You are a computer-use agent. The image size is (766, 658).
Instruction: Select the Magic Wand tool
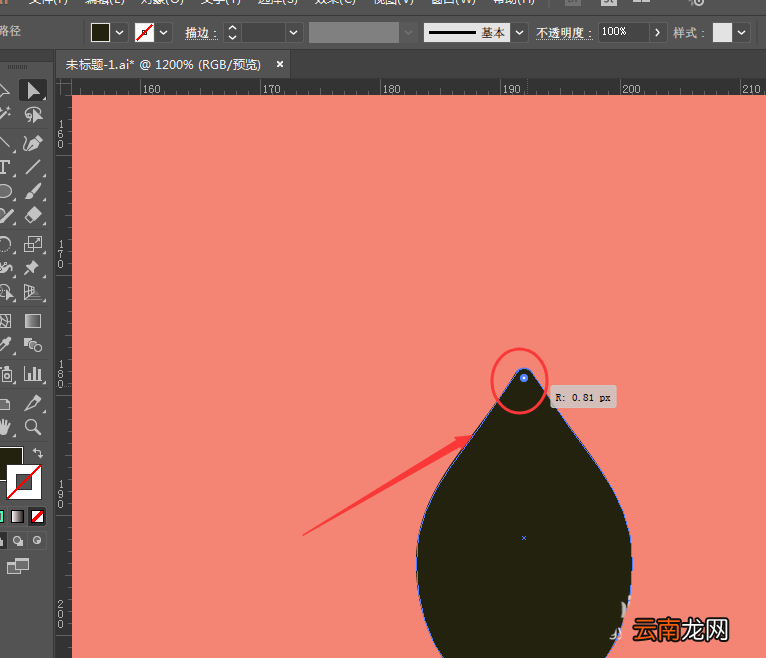(5, 115)
